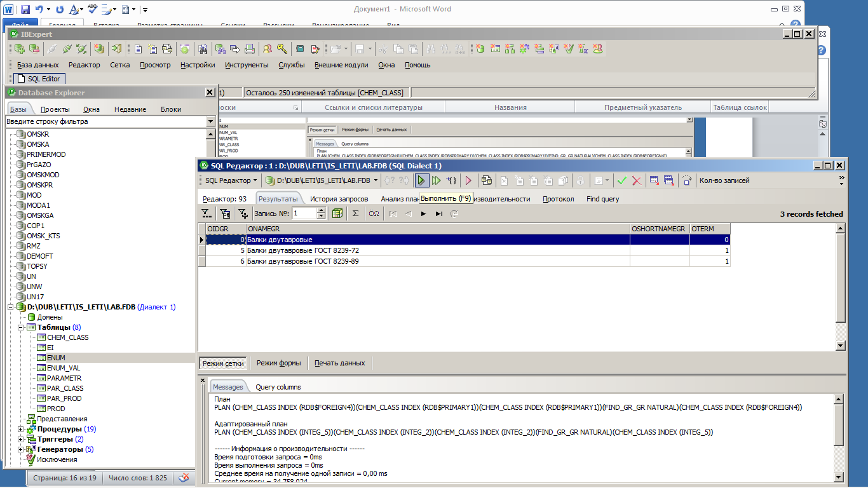Click the Execute script double-arrow icon
The height and width of the screenshot is (488, 868).
pyautogui.click(x=436, y=180)
